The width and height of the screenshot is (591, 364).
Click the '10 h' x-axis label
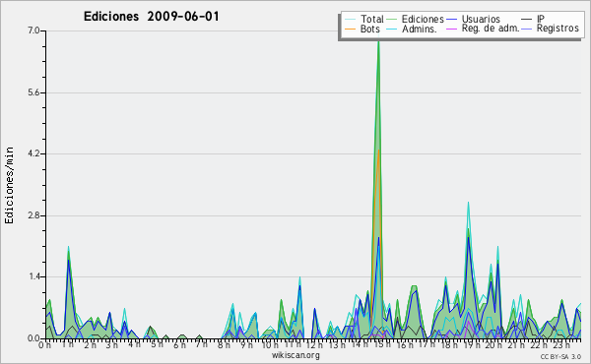tap(270, 344)
